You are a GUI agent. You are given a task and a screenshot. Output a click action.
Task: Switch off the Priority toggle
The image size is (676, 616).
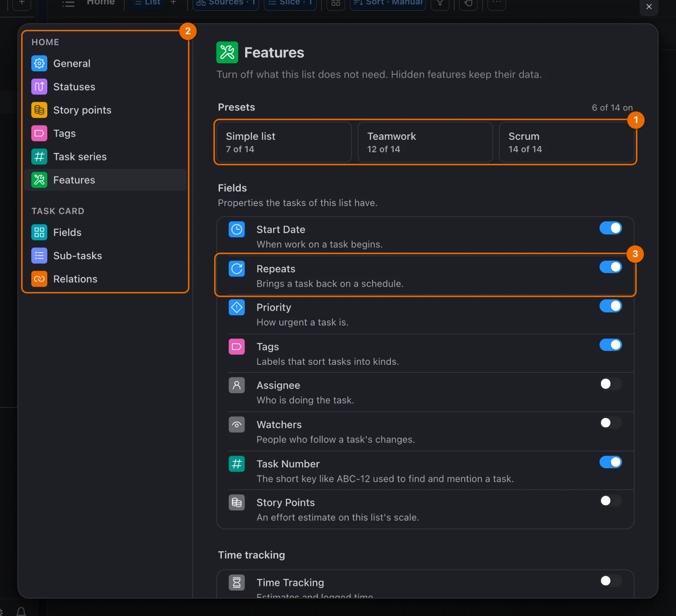(x=611, y=306)
